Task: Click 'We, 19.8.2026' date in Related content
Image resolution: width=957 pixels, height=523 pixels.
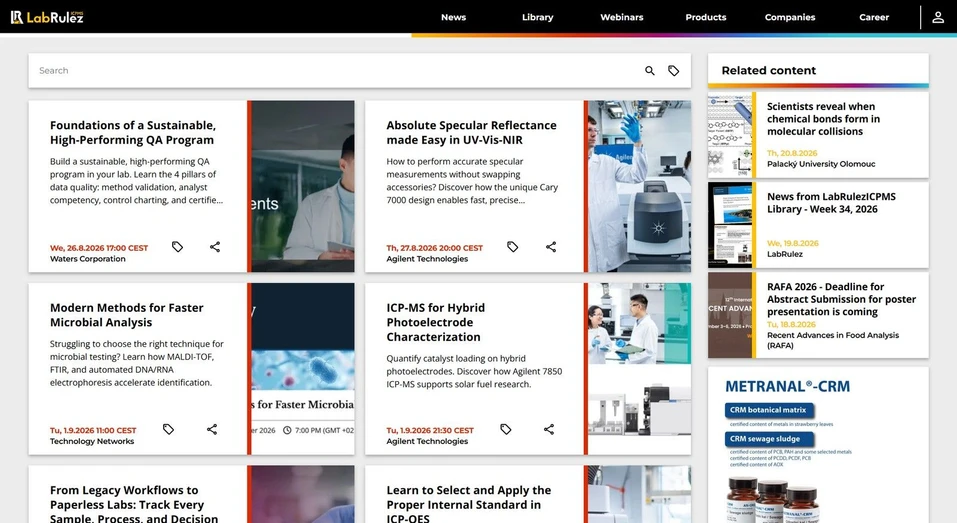Action: pos(793,243)
